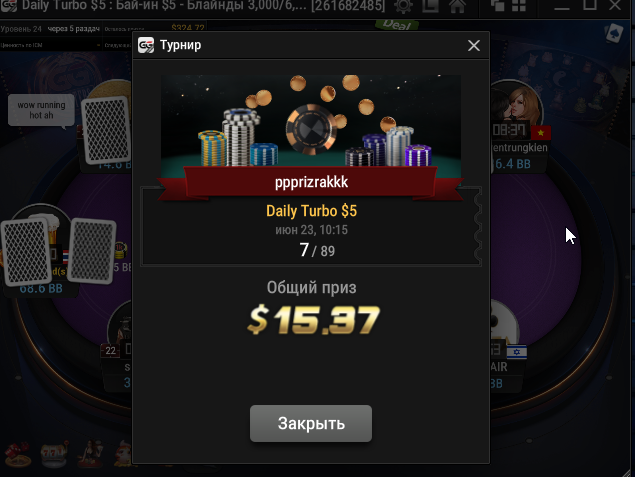Viewport: 635px width, 477px height.
Task: Click the ppprizrakkk name banner
Action: pos(311,182)
